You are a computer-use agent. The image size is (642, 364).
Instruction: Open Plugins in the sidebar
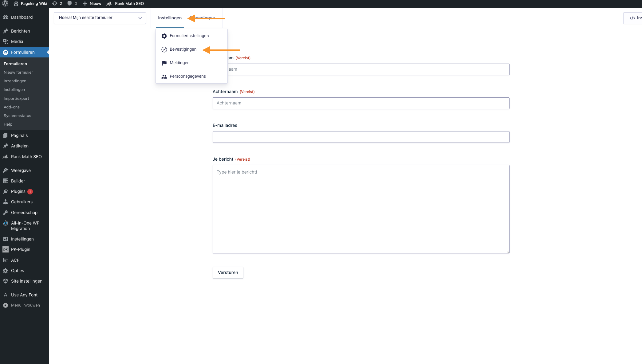click(18, 191)
